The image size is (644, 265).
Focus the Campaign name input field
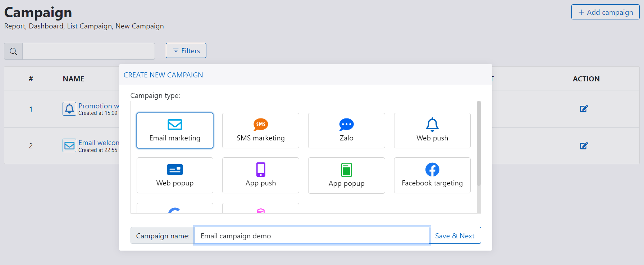pos(312,236)
